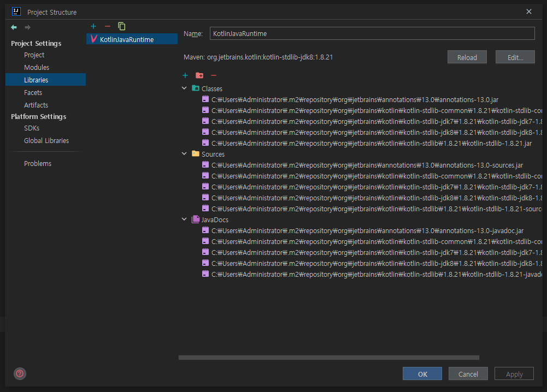
Task: Click the JavaDocs folder icon
Action: coord(196,219)
